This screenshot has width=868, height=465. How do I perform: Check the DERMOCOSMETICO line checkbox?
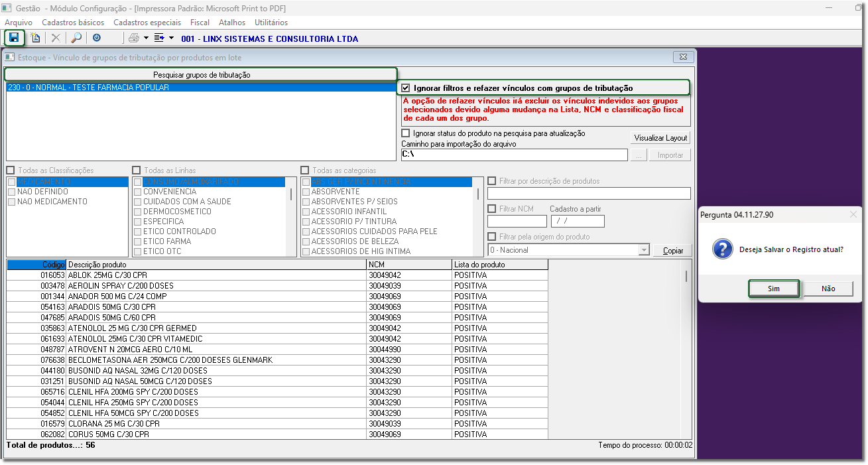(x=138, y=212)
